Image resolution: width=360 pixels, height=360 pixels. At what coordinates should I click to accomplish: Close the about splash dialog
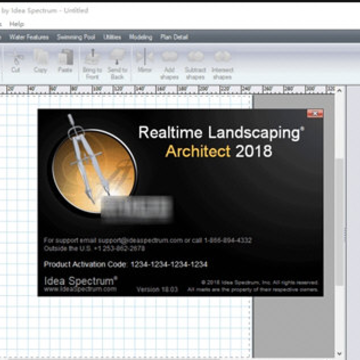point(315,113)
